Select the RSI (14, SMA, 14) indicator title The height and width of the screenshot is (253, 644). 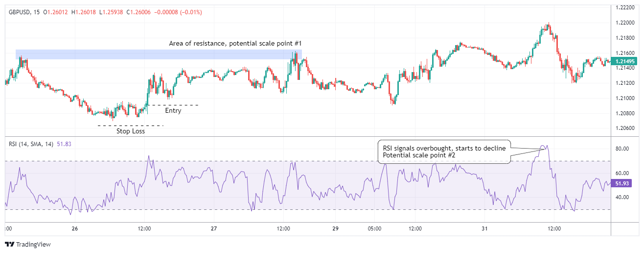click(x=31, y=144)
